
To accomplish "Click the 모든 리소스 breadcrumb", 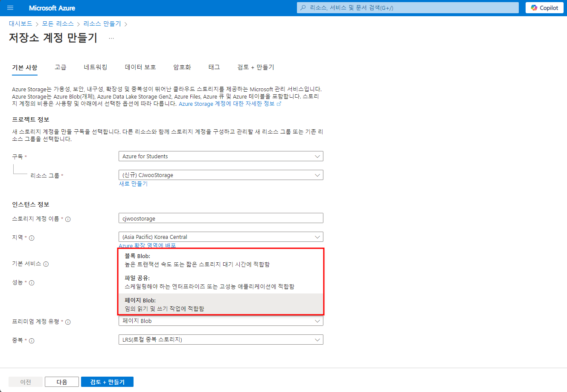I will [58, 24].
